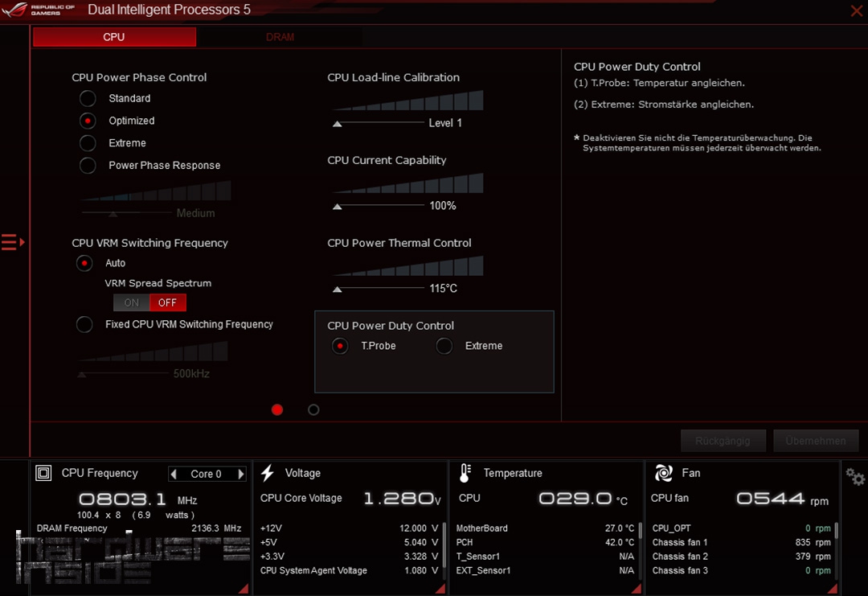Image resolution: width=868 pixels, height=596 pixels.
Task: Select Standard power phase control
Action: click(x=88, y=99)
